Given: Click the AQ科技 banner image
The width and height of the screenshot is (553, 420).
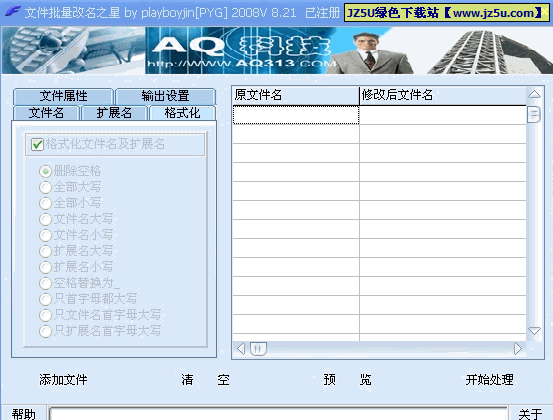Looking at the screenshot, I should click(277, 50).
